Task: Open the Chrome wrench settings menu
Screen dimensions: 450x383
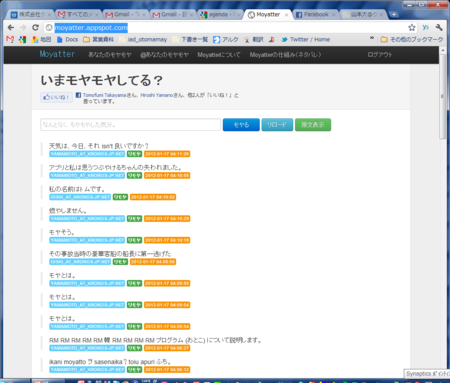Action: [x=439, y=28]
